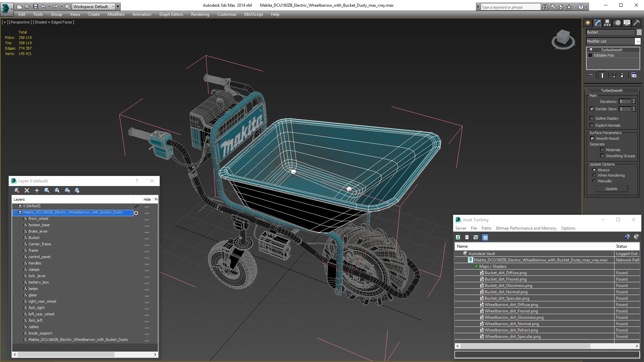Screen dimensions: 644x362
Task: Create new layer in Layer dialog
Action: [x=17, y=190]
